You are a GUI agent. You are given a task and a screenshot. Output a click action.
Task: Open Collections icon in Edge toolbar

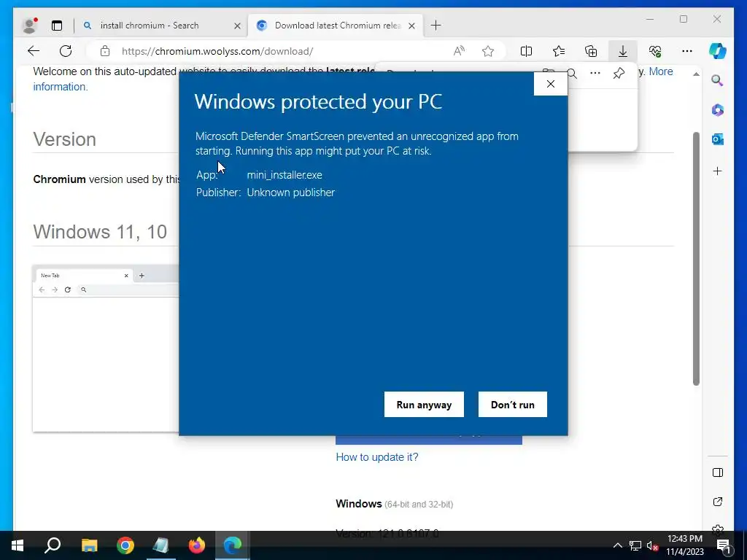tap(591, 51)
